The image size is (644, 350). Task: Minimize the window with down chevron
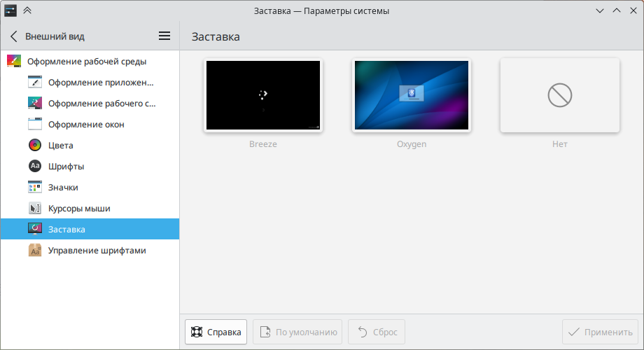(600, 10)
